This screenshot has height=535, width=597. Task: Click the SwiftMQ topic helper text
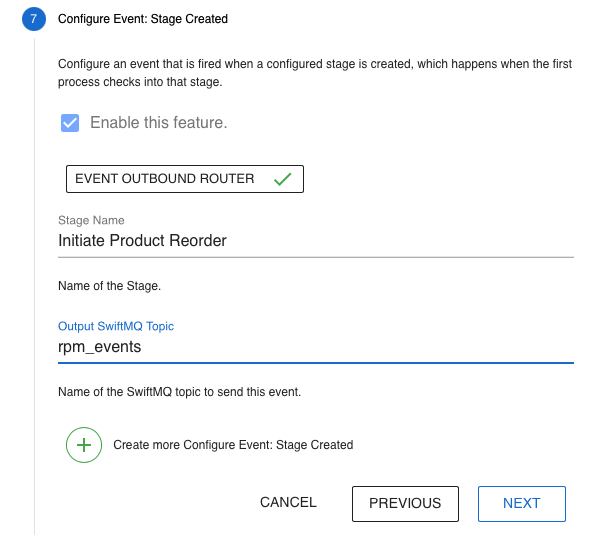click(x=179, y=391)
